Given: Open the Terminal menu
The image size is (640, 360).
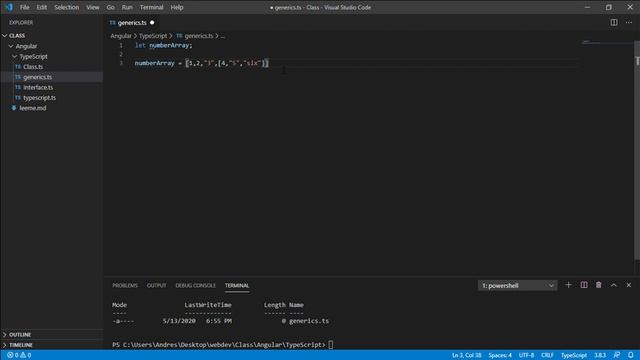Looking at the screenshot, I should click(151, 7).
